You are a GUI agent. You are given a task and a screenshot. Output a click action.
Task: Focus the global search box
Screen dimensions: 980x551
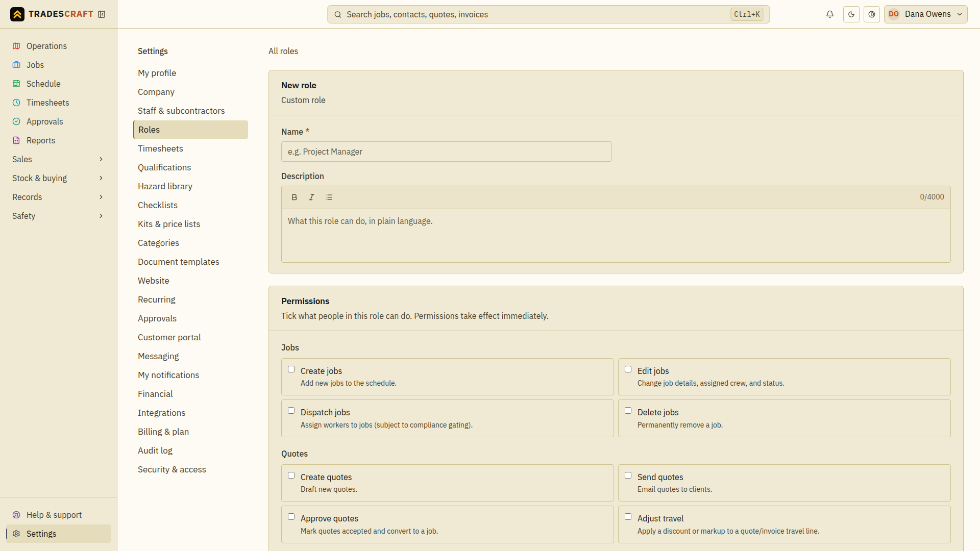click(548, 14)
